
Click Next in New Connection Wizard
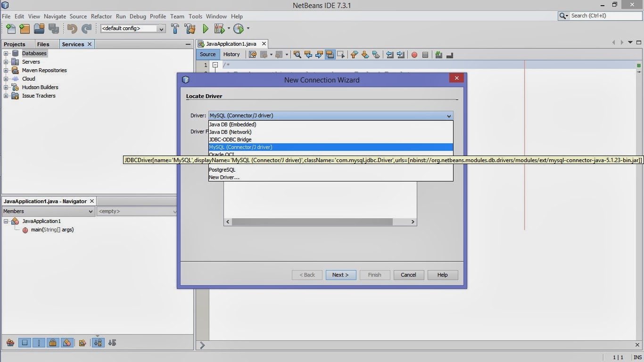click(x=340, y=275)
